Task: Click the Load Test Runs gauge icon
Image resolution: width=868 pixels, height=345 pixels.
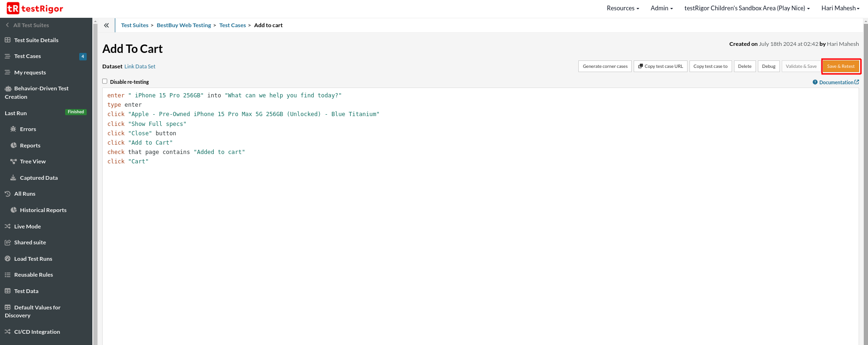Action: click(x=7, y=259)
